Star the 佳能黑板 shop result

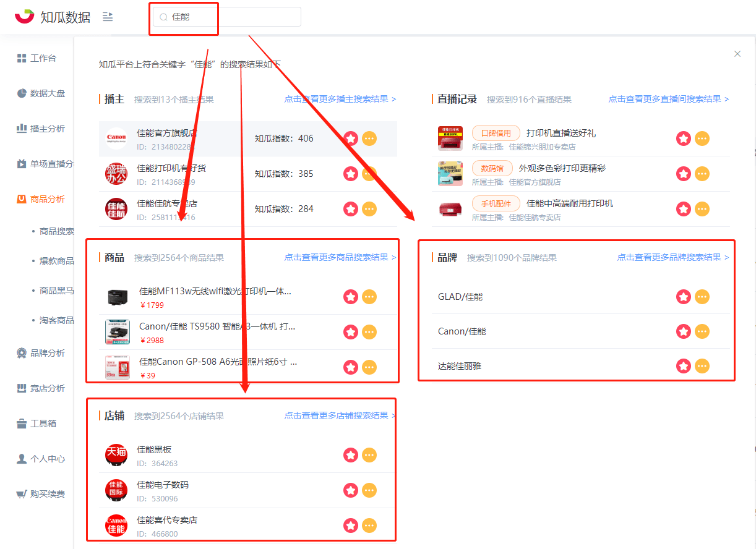351,455
